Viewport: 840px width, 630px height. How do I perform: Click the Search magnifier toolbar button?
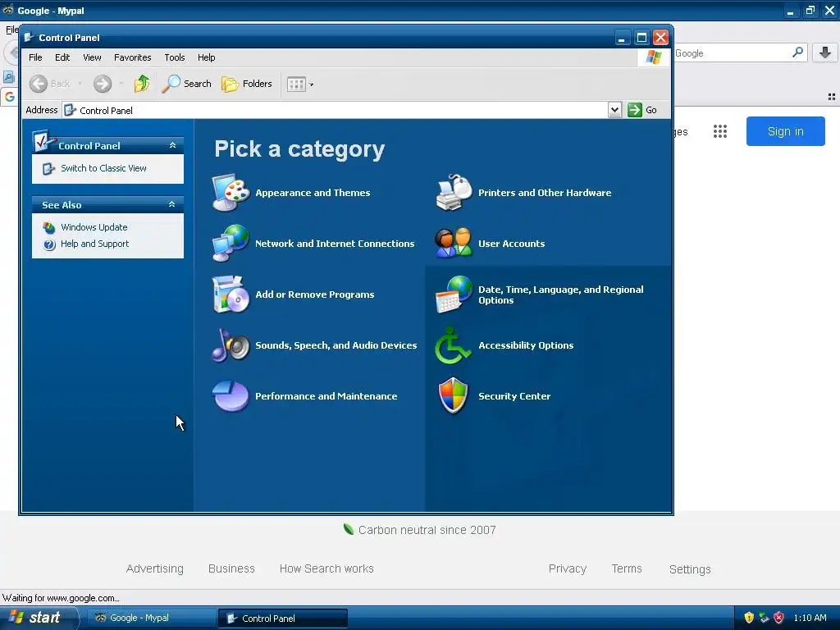[x=186, y=84]
